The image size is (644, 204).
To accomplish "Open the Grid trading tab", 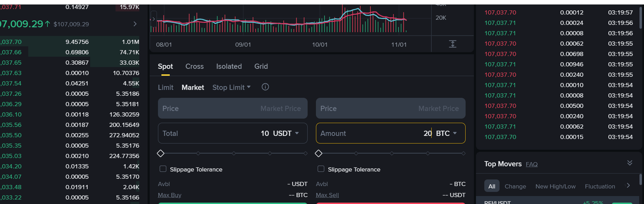I will 261,66.
